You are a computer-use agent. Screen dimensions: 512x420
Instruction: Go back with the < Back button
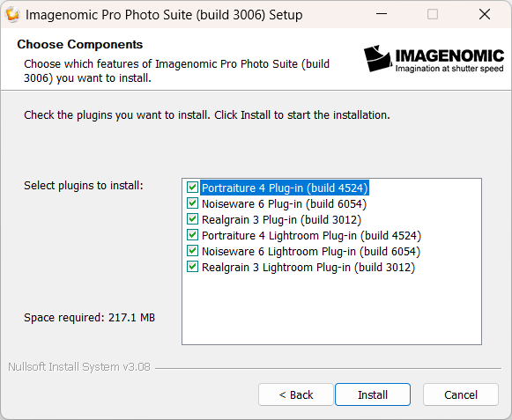296,394
